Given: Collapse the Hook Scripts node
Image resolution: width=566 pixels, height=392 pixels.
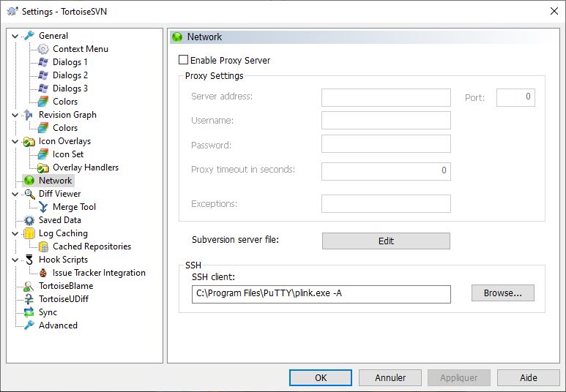Looking at the screenshot, I should (15, 260).
